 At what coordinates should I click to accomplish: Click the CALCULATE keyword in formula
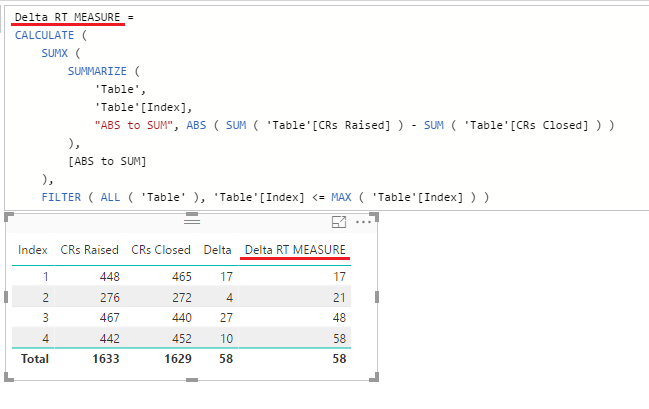click(44, 35)
